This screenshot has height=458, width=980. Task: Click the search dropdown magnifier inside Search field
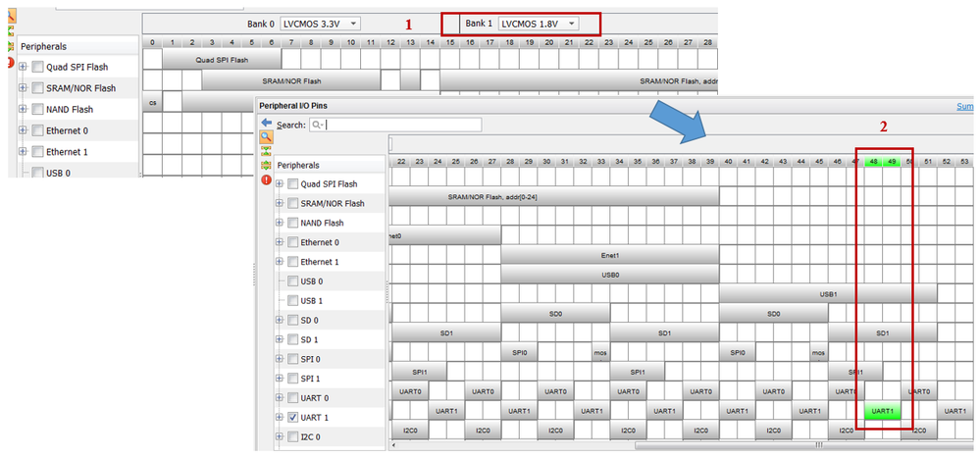point(318,125)
